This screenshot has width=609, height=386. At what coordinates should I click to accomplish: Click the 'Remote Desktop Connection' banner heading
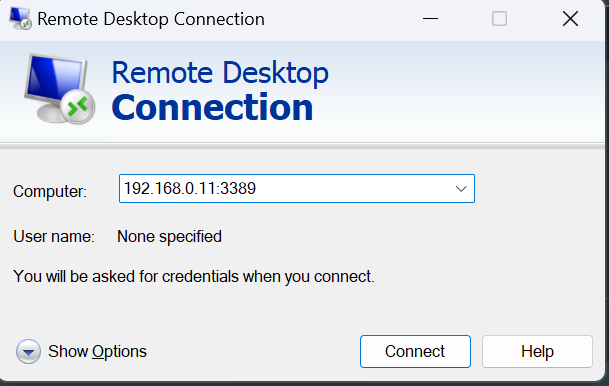[220, 90]
